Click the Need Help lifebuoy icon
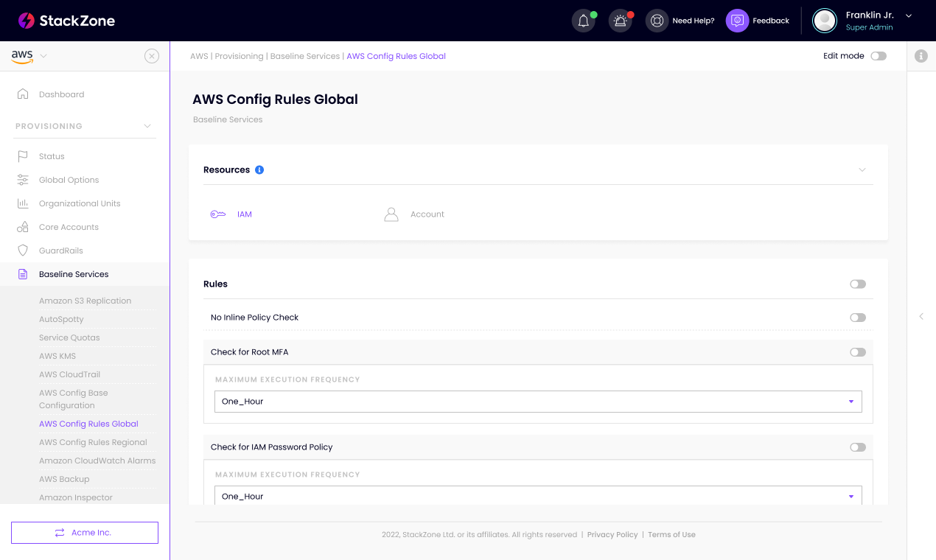 [657, 21]
